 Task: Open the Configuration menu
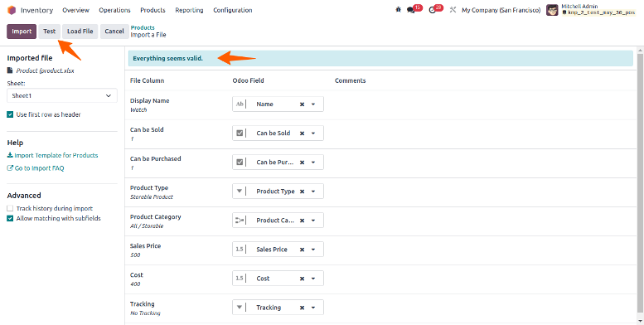tap(232, 10)
